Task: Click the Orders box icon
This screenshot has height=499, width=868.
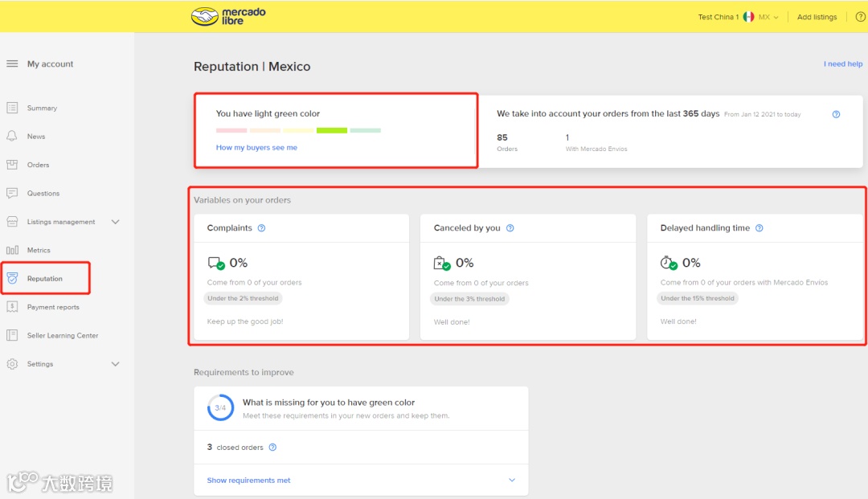Action: pyautogui.click(x=12, y=164)
